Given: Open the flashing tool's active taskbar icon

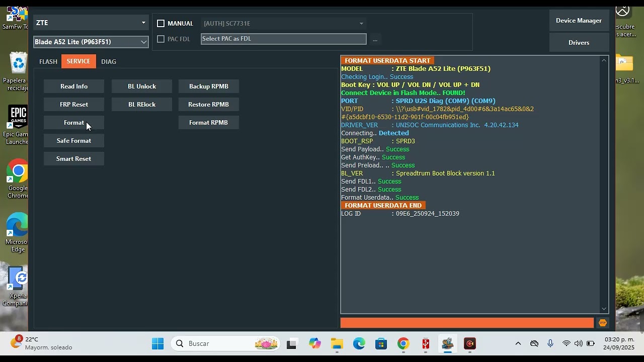Looking at the screenshot, I should 448,343.
